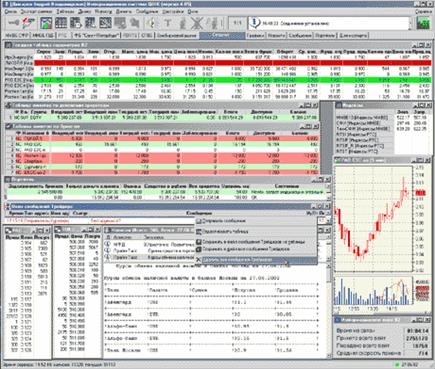This screenshot has height=369, width=435.
Task: Click the Сообщение column header
Action: point(199,213)
